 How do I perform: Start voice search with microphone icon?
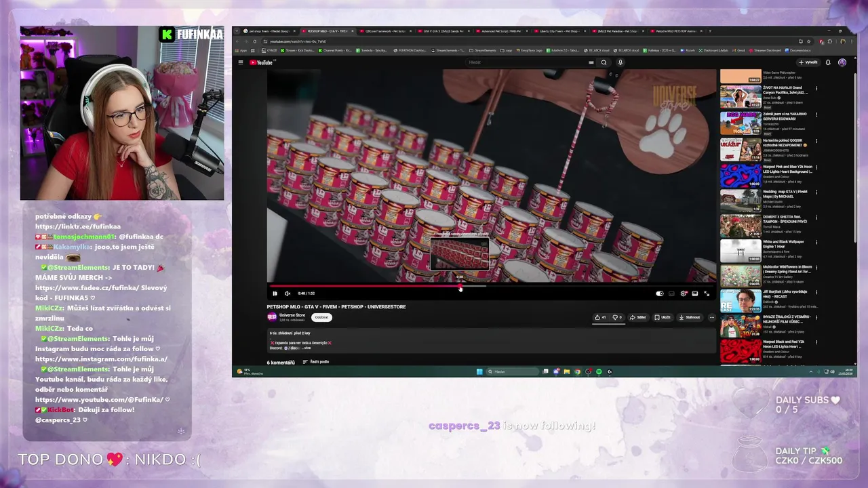620,62
